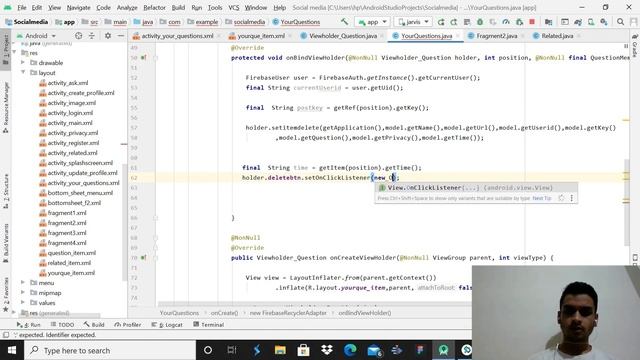Open activity_splashscreen.xml in project tree
The height and width of the screenshot is (360, 640).
(80, 163)
